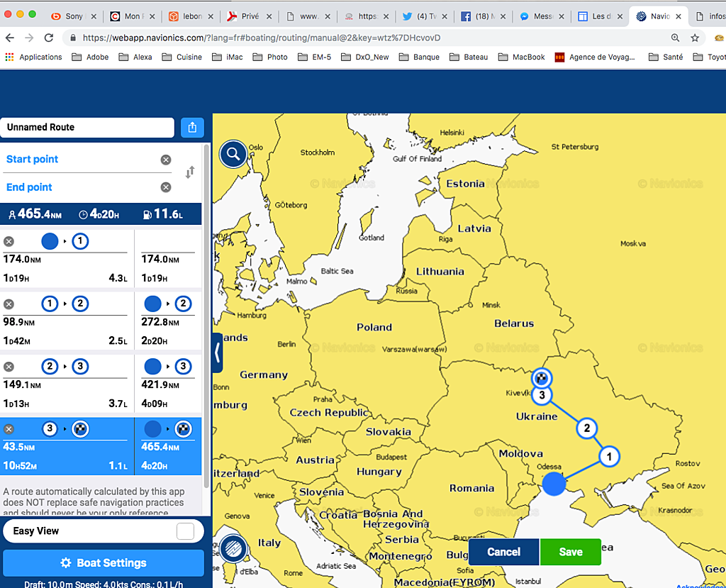Click the zoom magnifier in address bar

pos(676,38)
